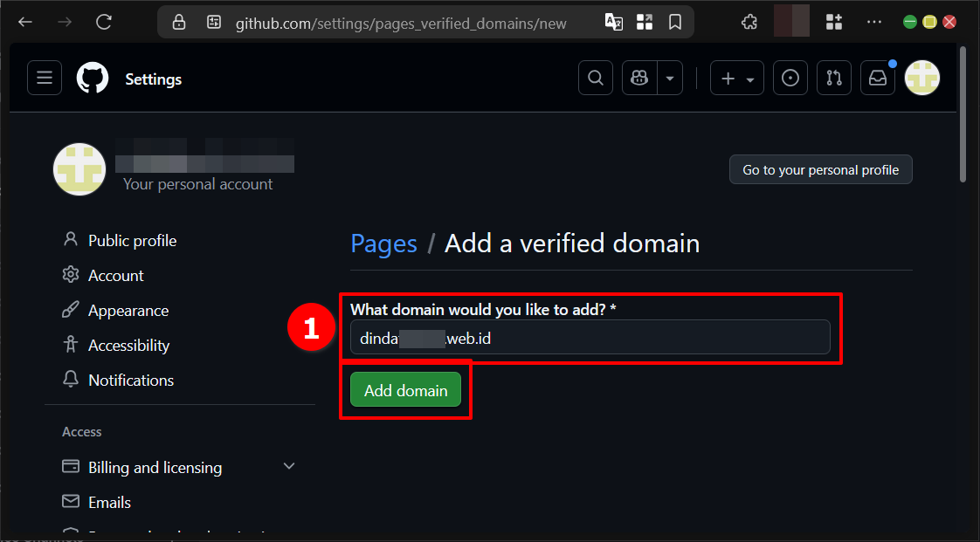Switch to the Notifications settings section

point(130,380)
